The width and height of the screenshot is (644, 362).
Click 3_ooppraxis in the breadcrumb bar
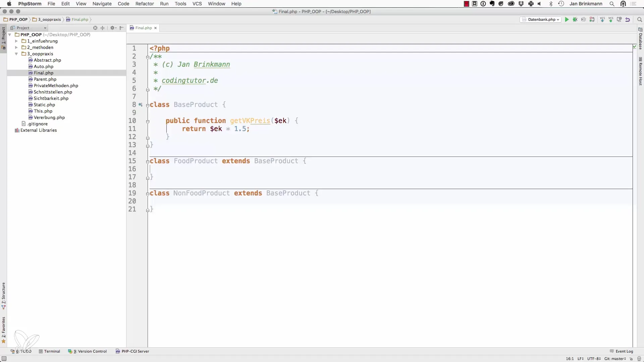click(x=47, y=19)
